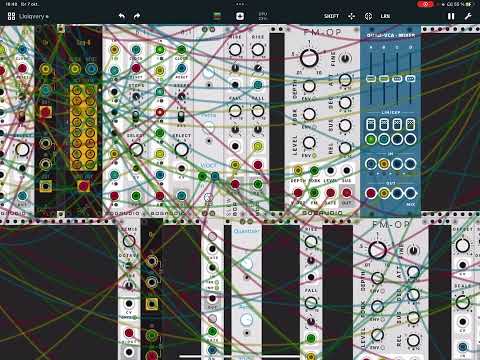This screenshot has height=360, width=480.
Task: Select the four-arrow move tool
Action: (x=351, y=16)
